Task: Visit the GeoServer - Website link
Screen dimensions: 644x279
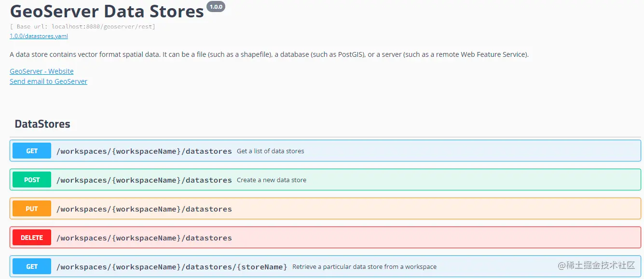Action: pyautogui.click(x=41, y=71)
